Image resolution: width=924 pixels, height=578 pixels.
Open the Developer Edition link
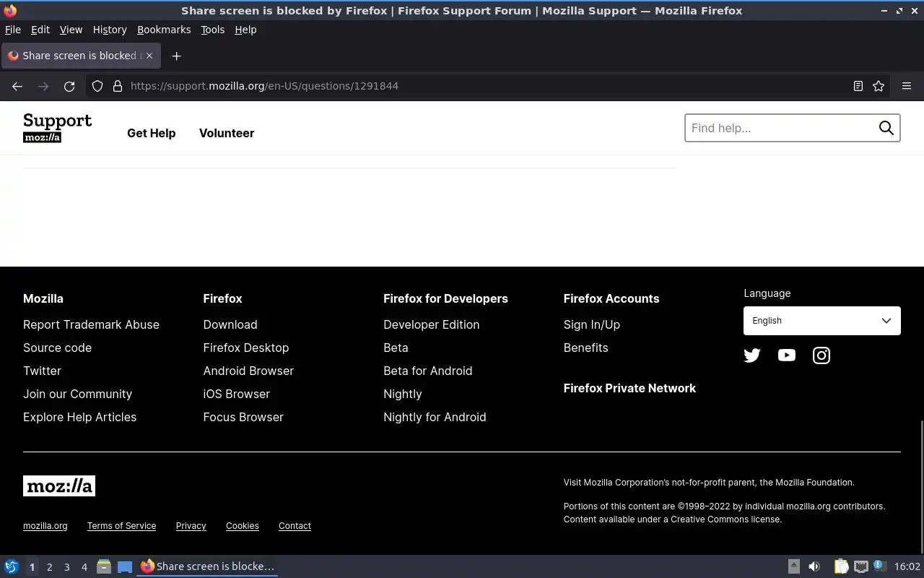tap(431, 324)
